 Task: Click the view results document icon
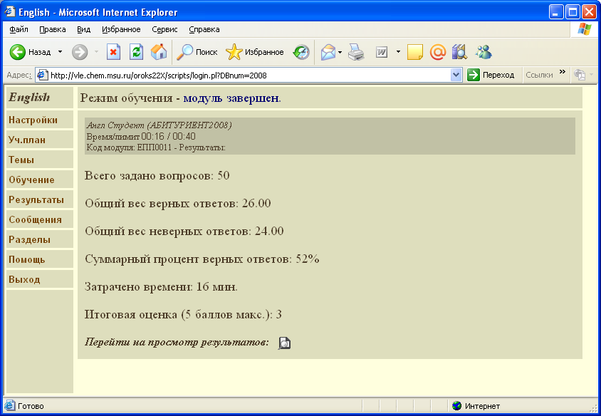click(284, 343)
